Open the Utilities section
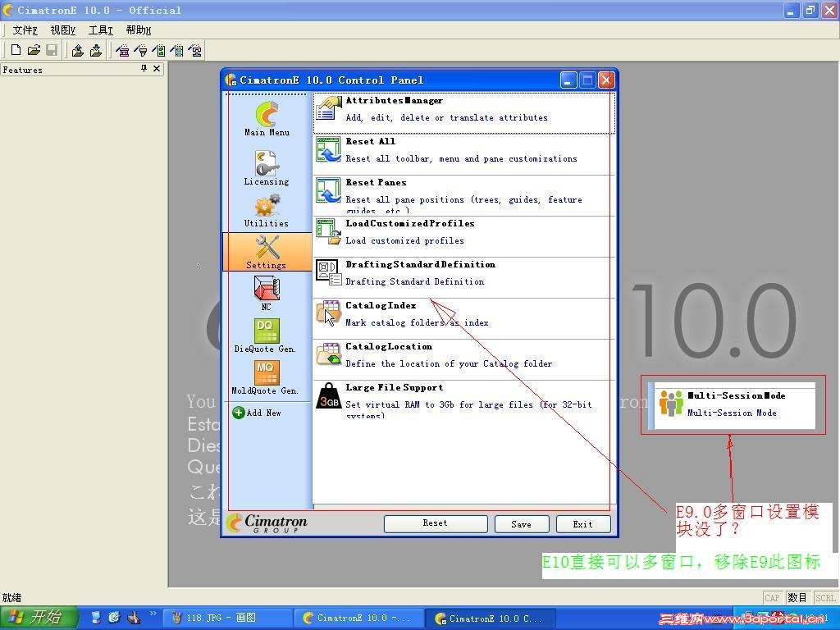Image resolution: width=840 pixels, height=630 pixels. tap(267, 211)
